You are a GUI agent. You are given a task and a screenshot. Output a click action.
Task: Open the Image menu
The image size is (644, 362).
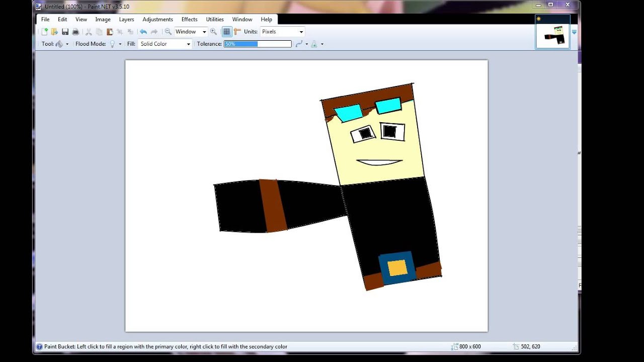pyautogui.click(x=103, y=20)
